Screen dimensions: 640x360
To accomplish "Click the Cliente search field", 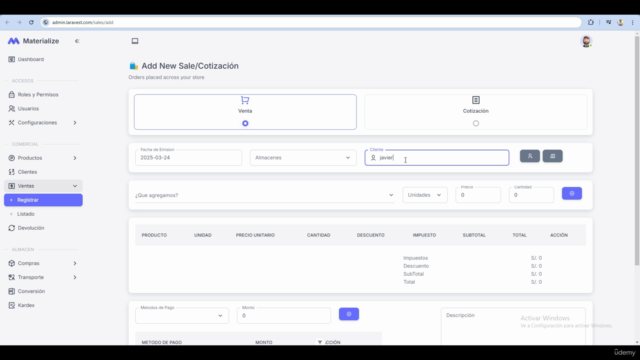I will click(437, 158).
